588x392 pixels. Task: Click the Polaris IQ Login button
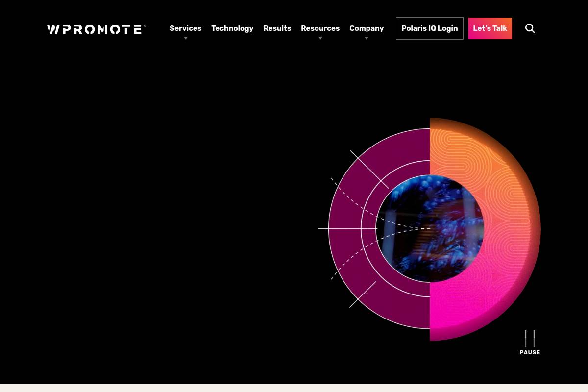click(x=430, y=28)
